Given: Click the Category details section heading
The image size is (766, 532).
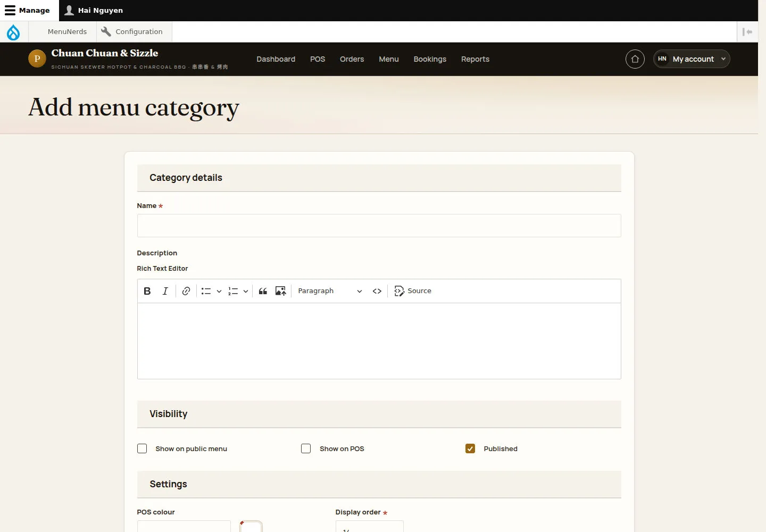Looking at the screenshot, I should tap(186, 178).
